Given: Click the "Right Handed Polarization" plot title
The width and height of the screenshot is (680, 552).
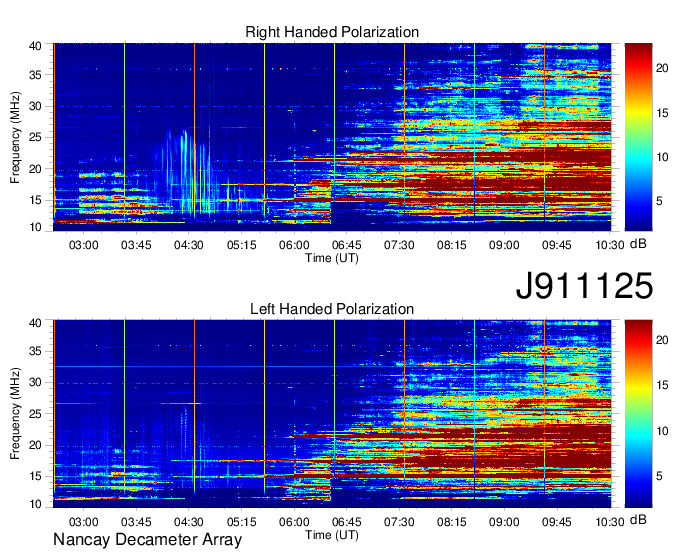Looking at the screenshot, I should pos(332,32).
